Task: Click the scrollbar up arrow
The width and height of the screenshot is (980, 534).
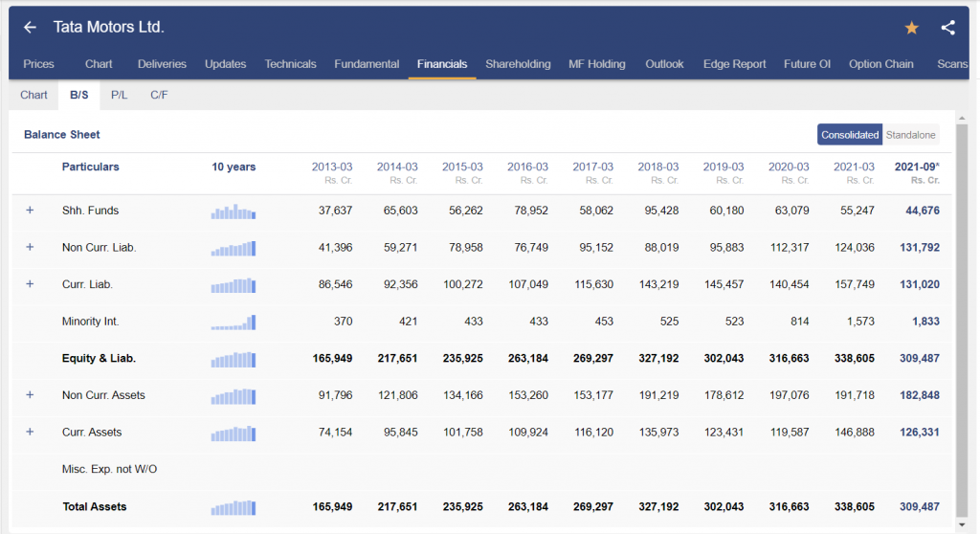Action: pos(962,118)
